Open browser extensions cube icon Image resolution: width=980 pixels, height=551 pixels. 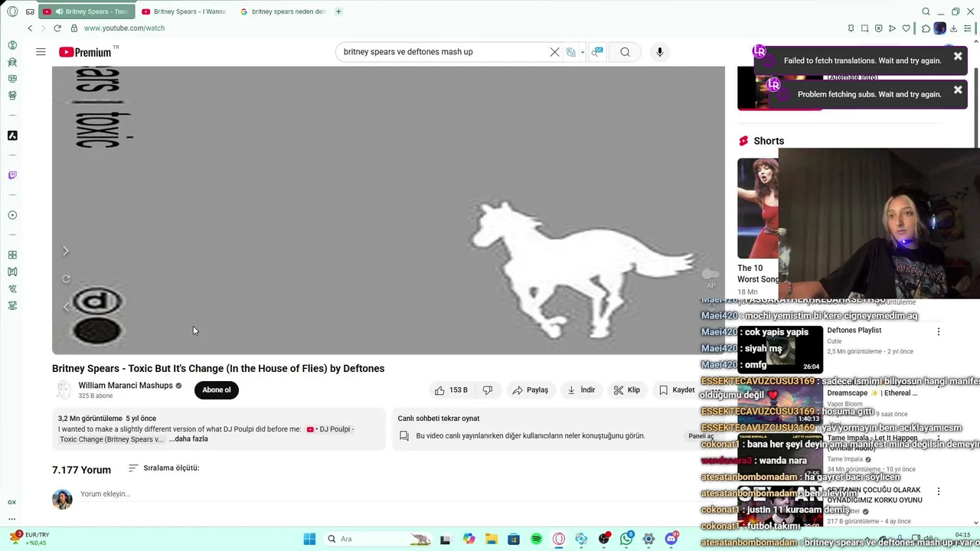926,28
